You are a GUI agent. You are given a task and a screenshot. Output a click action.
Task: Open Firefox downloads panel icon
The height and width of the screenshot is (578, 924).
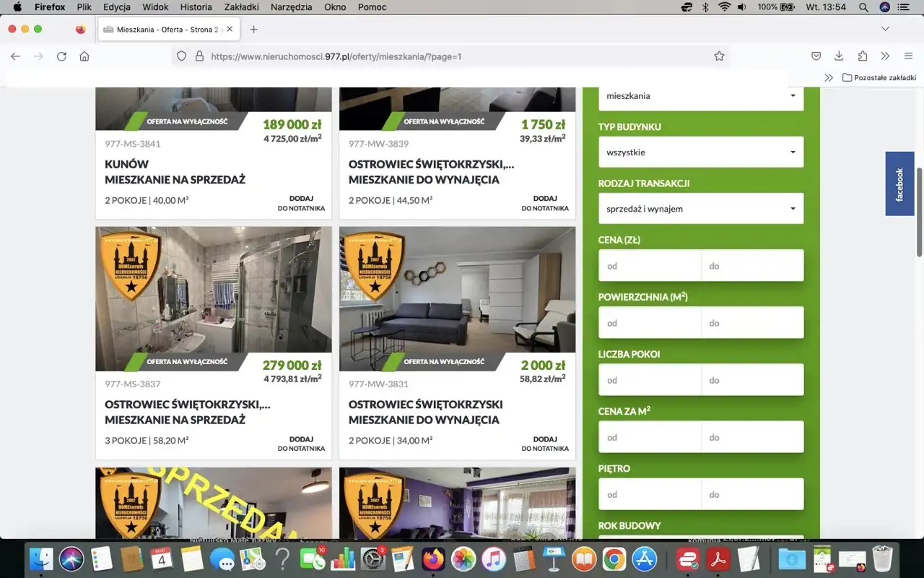pyautogui.click(x=839, y=56)
